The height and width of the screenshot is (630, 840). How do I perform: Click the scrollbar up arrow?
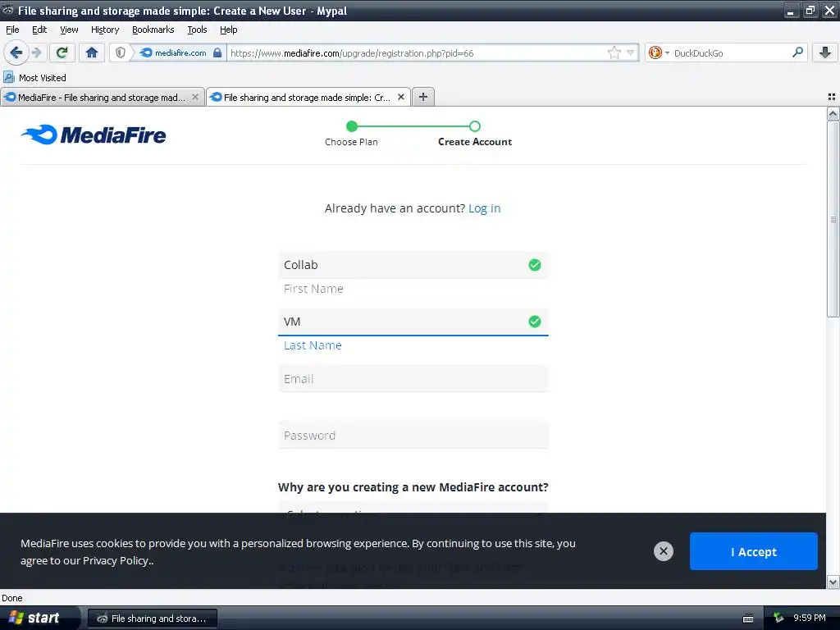tap(833, 113)
